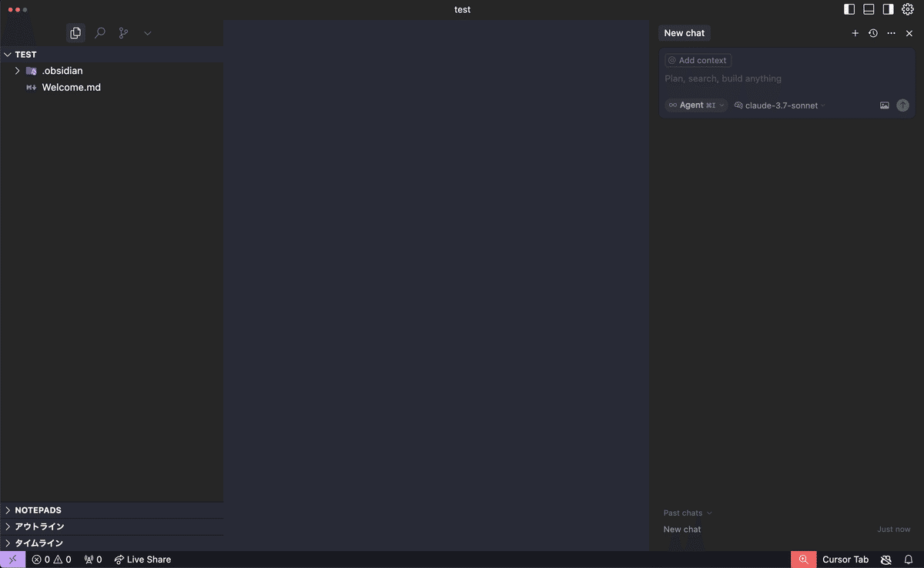The height and width of the screenshot is (568, 924).
Task: Open the Source Control view icon
Action: (x=123, y=33)
